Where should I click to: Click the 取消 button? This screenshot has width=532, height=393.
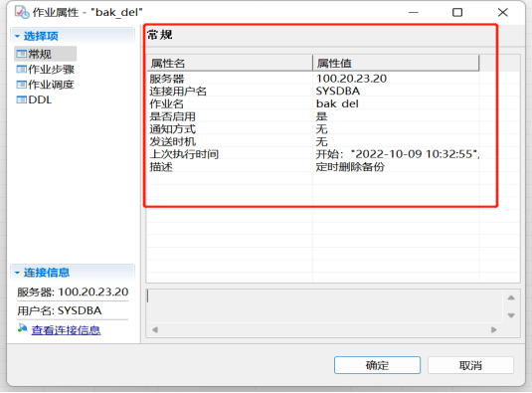(x=470, y=365)
